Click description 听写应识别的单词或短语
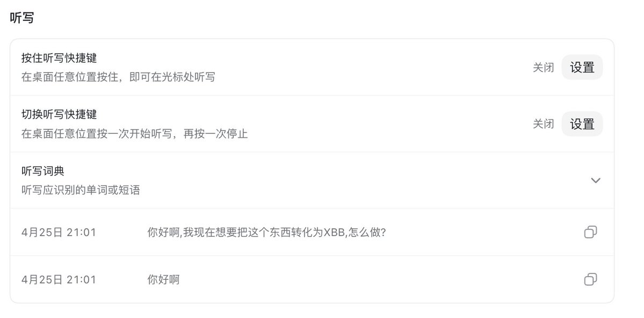 pos(81,190)
